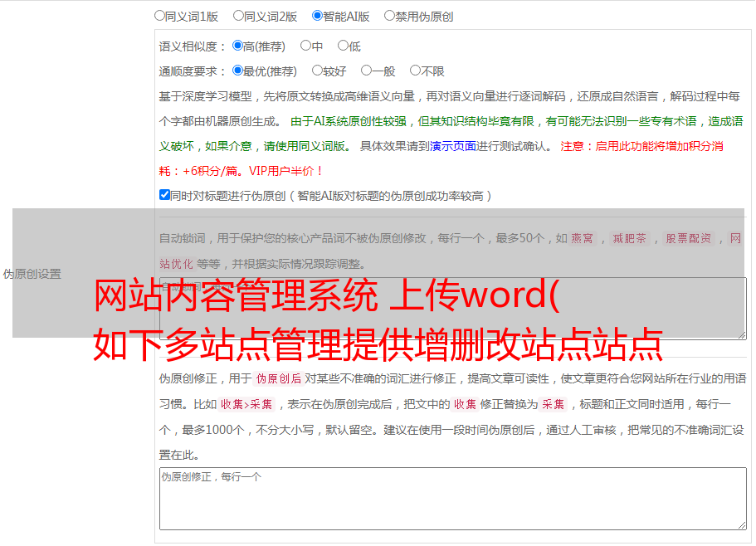Set 通顺度要求 to 不限
Viewport: 756px width, 546px height.
tap(415, 71)
